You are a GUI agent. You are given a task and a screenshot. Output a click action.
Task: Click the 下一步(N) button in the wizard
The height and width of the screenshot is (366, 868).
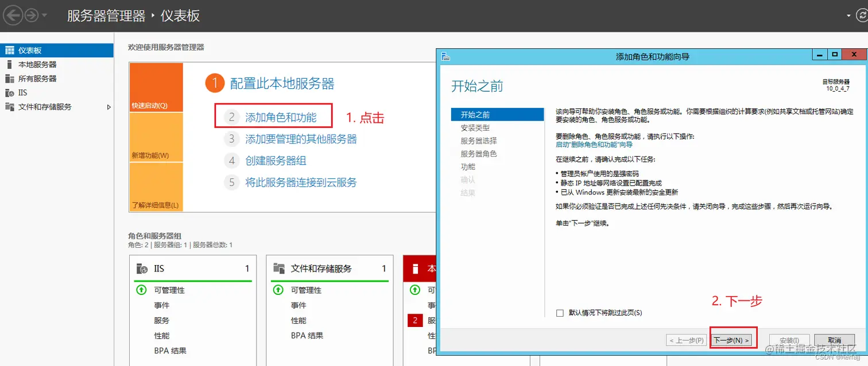(733, 339)
